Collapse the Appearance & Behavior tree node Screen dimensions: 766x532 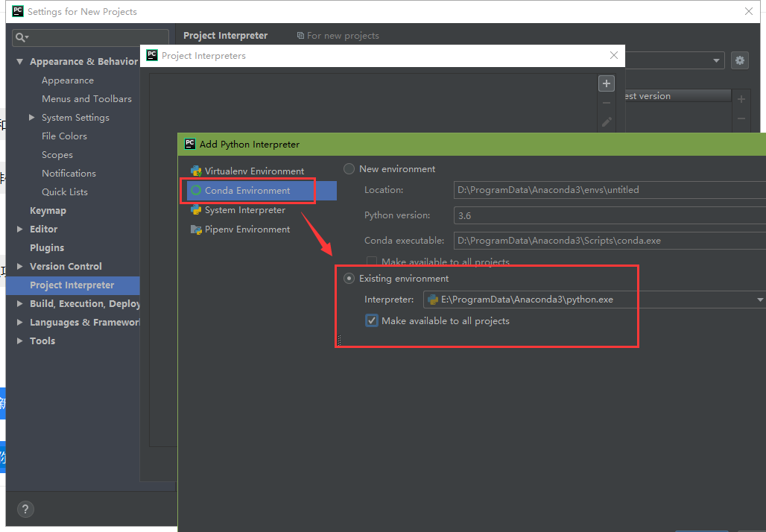[x=19, y=62]
